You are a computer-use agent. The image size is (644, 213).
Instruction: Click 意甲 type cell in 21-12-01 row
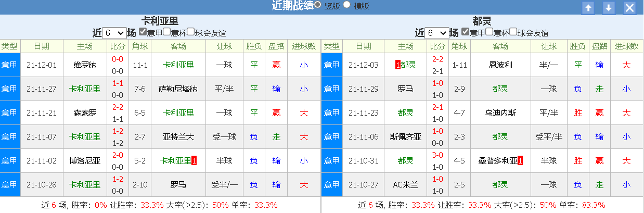(10, 65)
